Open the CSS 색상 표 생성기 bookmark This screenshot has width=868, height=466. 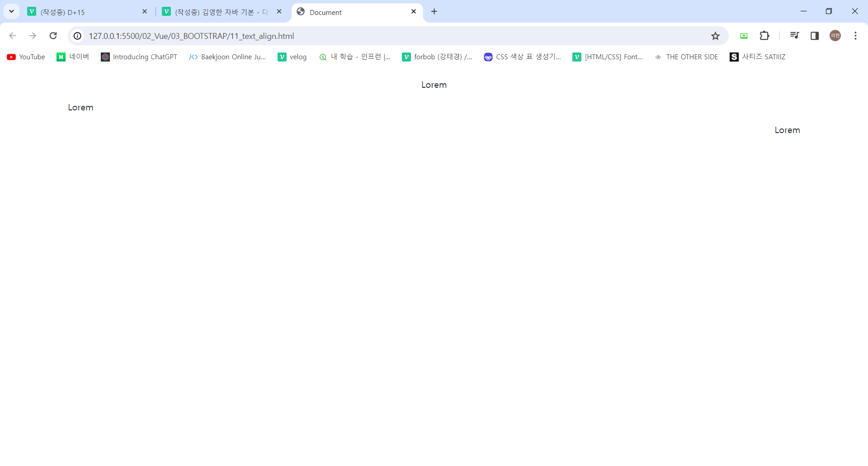coord(522,57)
